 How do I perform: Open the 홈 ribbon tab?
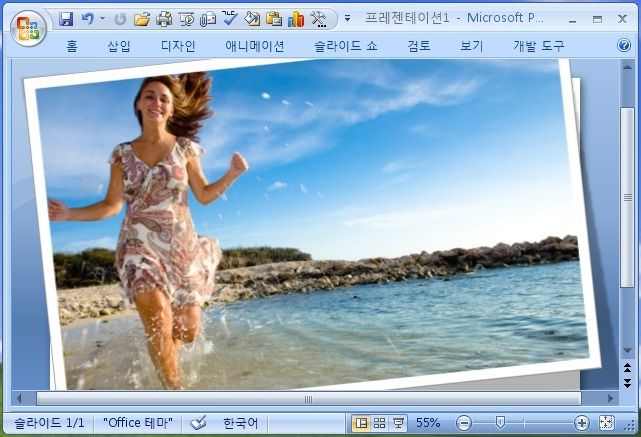point(72,46)
